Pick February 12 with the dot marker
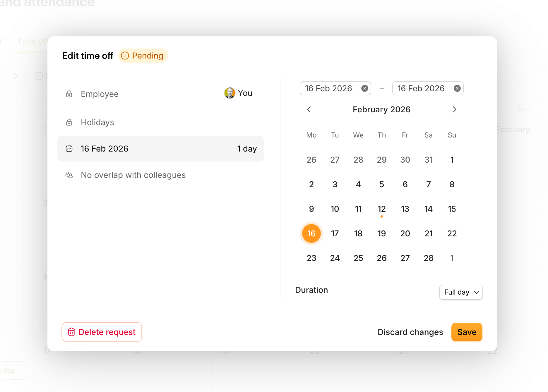This screenshot has width=548, height=392. coord(382,209)
